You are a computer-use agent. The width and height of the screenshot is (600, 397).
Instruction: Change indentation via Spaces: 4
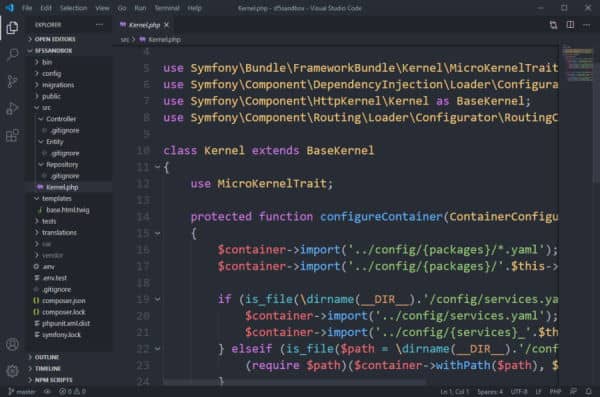[490, 392]
